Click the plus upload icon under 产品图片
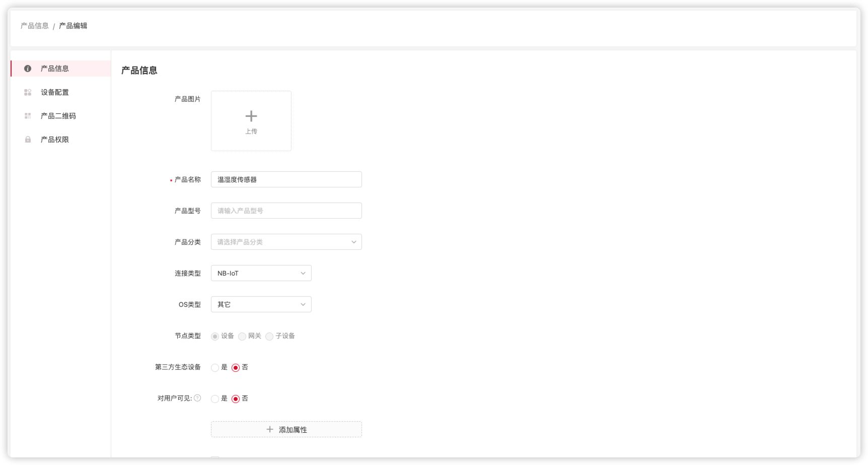 pos(251,116)
